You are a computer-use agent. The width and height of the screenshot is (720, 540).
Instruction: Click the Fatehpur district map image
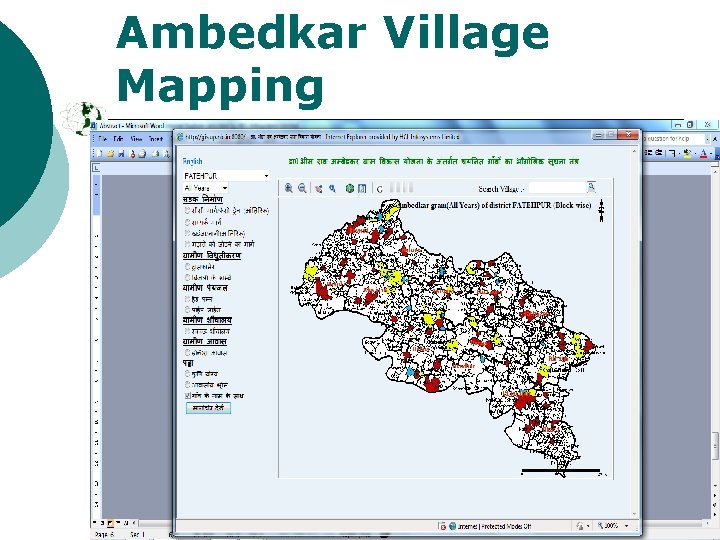445,338
